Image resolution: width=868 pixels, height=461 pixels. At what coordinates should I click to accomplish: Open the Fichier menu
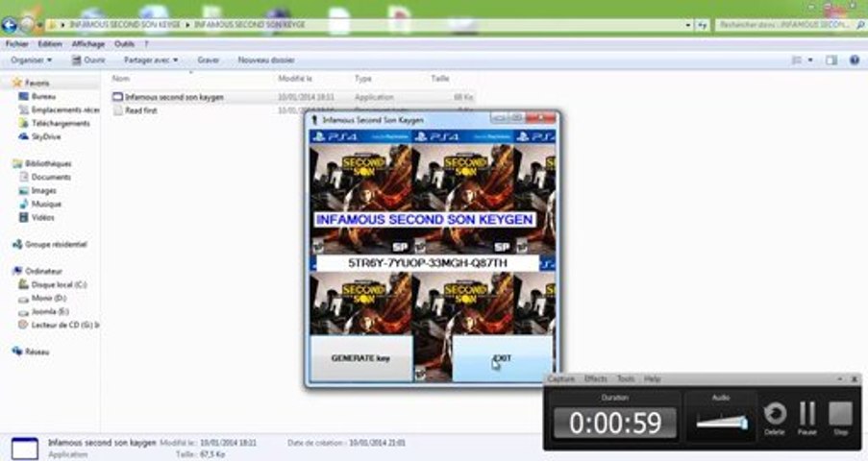[17, 44]
